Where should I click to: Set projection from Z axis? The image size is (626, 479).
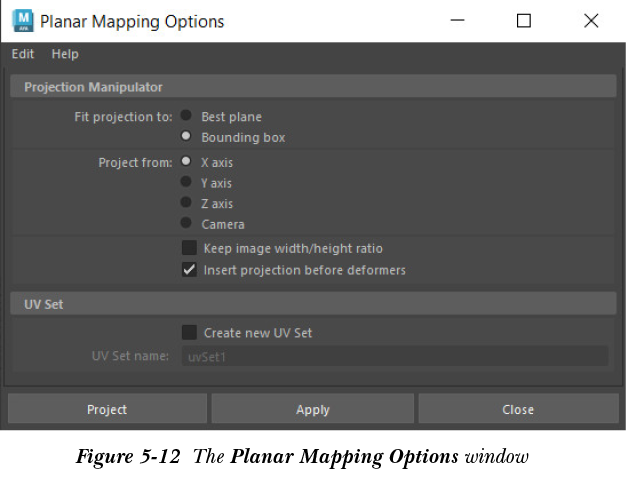point(187,203)
